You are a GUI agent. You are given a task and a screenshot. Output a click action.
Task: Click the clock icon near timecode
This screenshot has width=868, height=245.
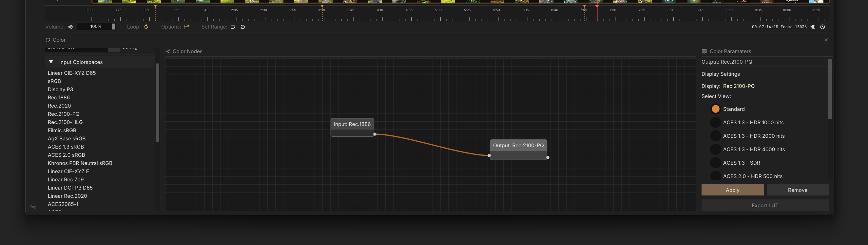coord(822,27)
